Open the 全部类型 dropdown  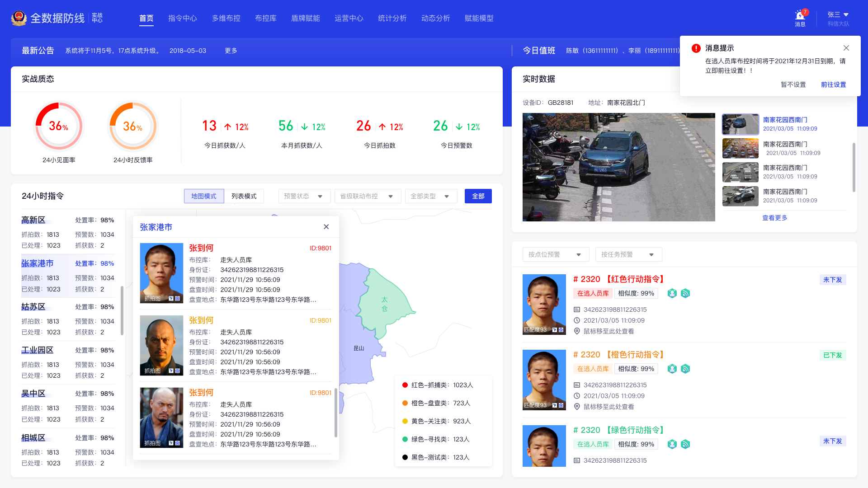[431, 196]
